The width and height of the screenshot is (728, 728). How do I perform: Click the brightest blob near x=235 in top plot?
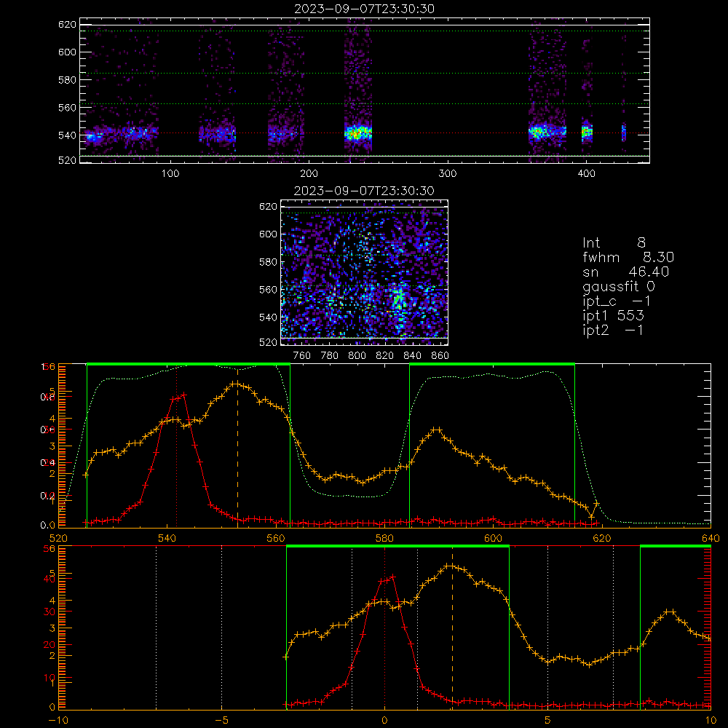(357, 134)
